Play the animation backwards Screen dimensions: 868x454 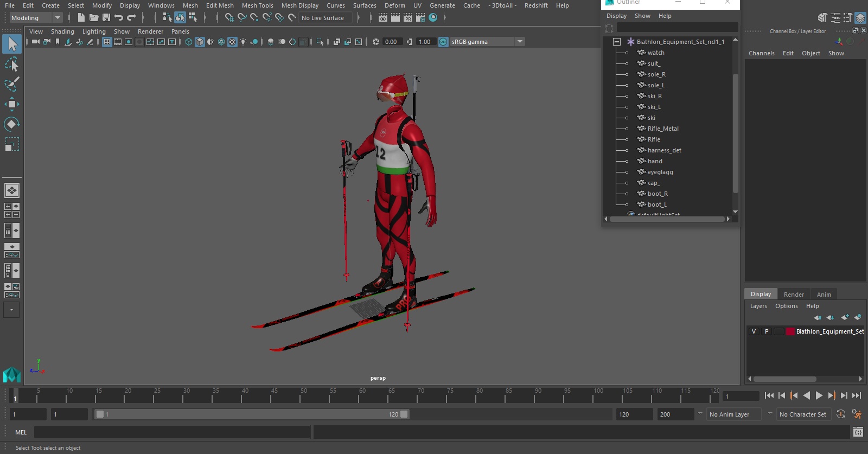tap(807, 395)
